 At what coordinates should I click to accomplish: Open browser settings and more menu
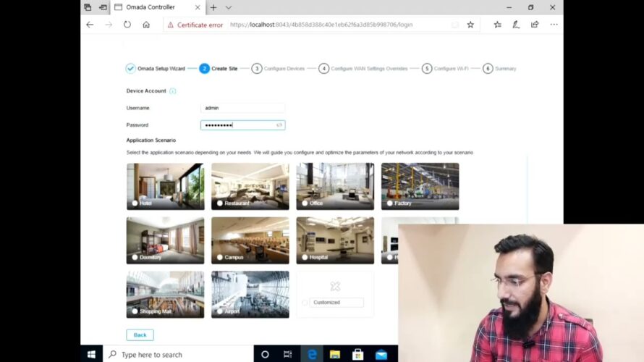tap(554, 25)
